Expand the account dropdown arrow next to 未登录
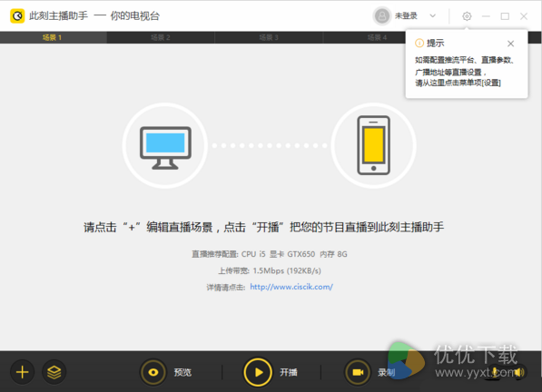The height and width of the screenshot is (392, 542). pyautogui.click(x=432, y=16)
